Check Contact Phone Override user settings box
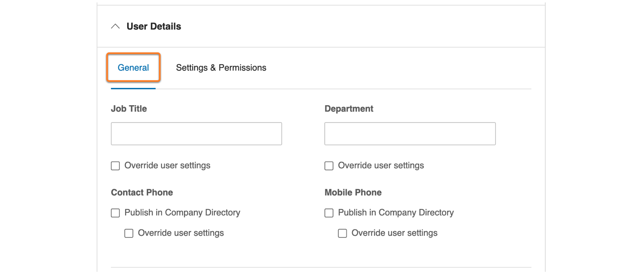 pos(129,233)
